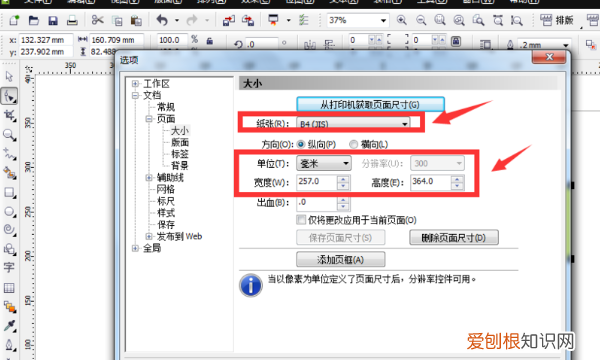Viewport: 600px width, 360px height.
Task: Open the 纸张 paper size dropdown
Action: (x=353, y=124)
